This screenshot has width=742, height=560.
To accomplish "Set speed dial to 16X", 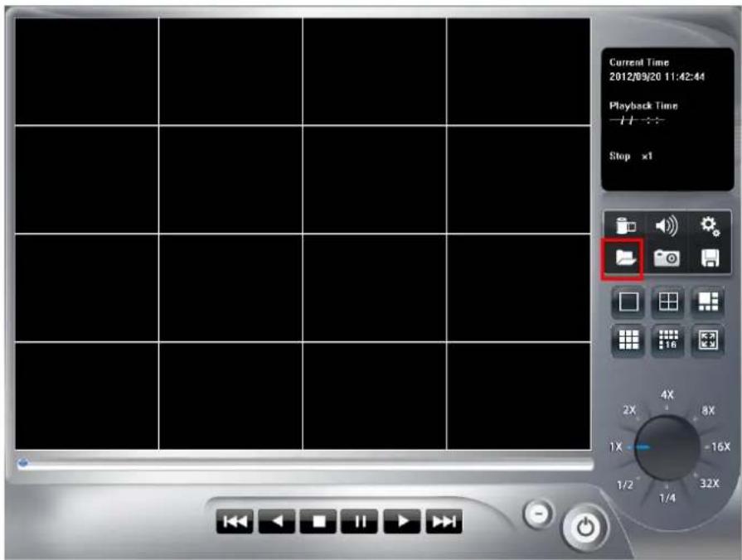I will click(720, 447).
